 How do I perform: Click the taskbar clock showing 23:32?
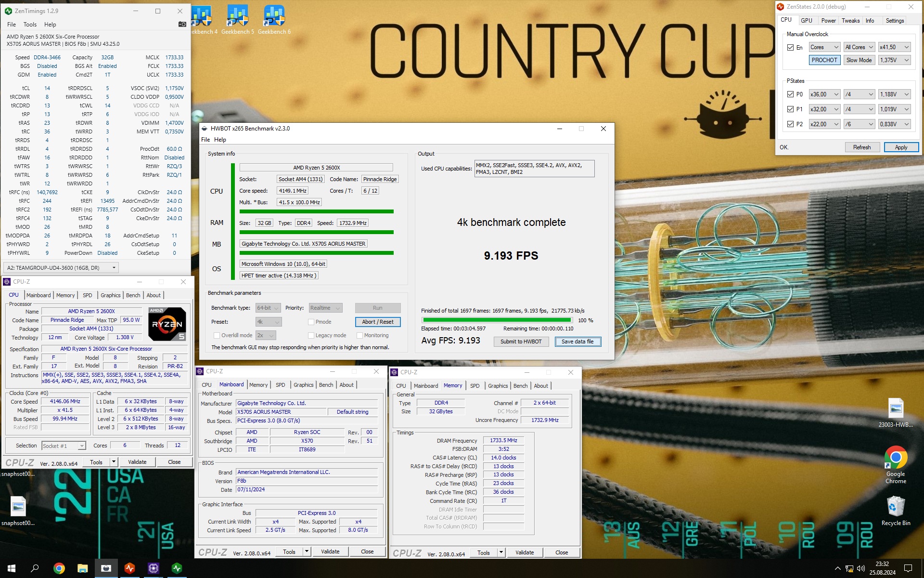(882, 564)
